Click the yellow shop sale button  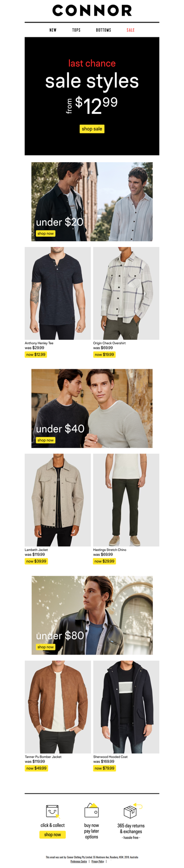click(x=92, y=129)
